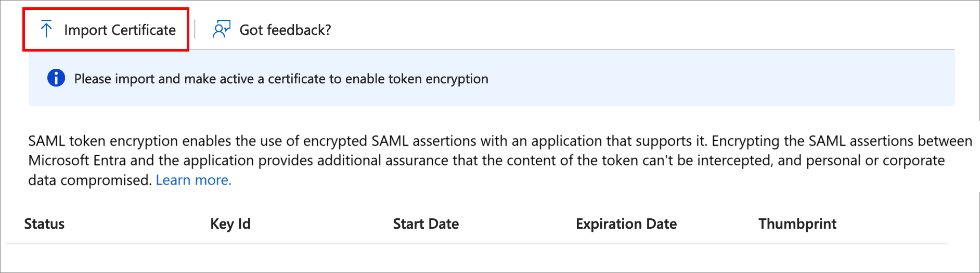The width and height of the screenshot is (980, 273).
Task: Click the blank right side of info banner
Action: point(728,79)
